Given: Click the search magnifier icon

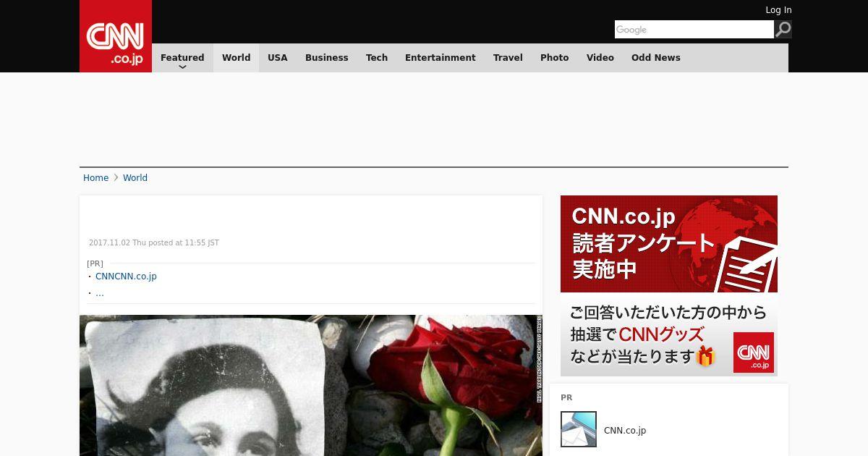Looking at the screenshot, I should pos(783,29).
